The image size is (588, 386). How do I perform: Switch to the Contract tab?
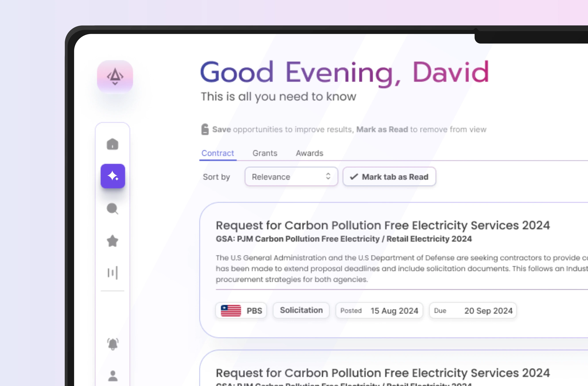click(217, 153)
